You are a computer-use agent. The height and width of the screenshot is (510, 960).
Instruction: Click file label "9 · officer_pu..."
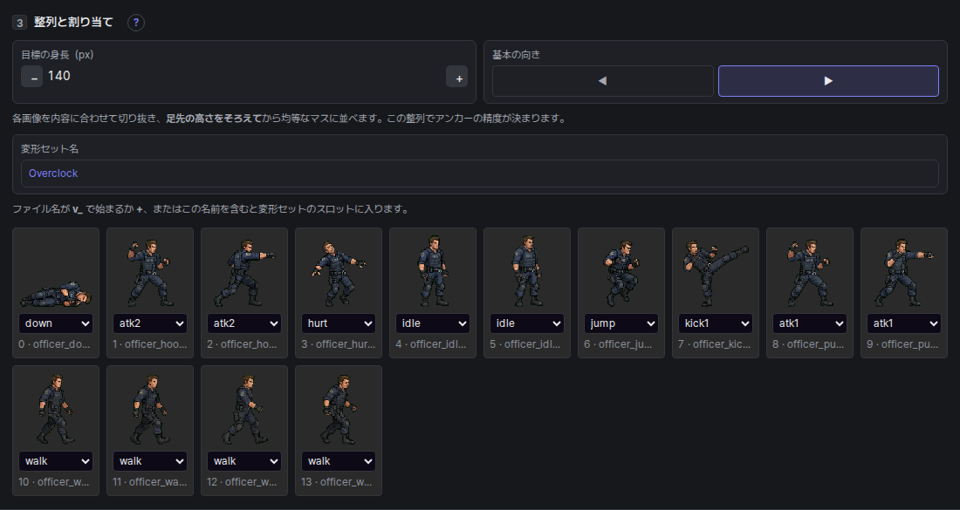[902, 344]
